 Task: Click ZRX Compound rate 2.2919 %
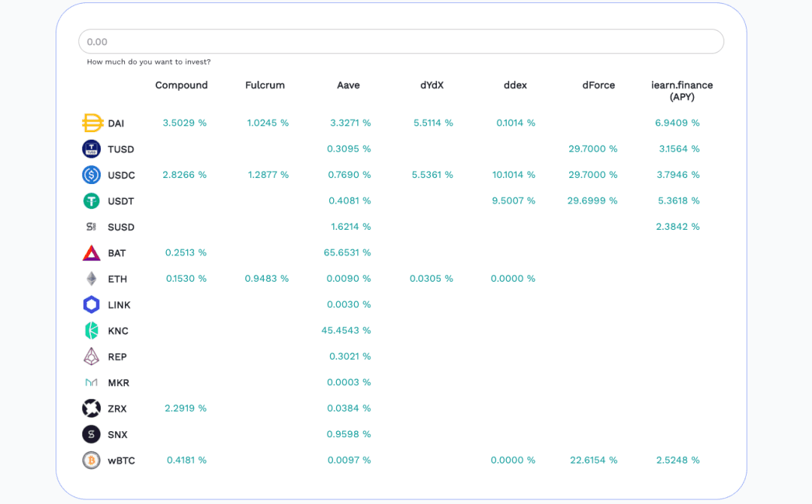click(x=186, y=408)
